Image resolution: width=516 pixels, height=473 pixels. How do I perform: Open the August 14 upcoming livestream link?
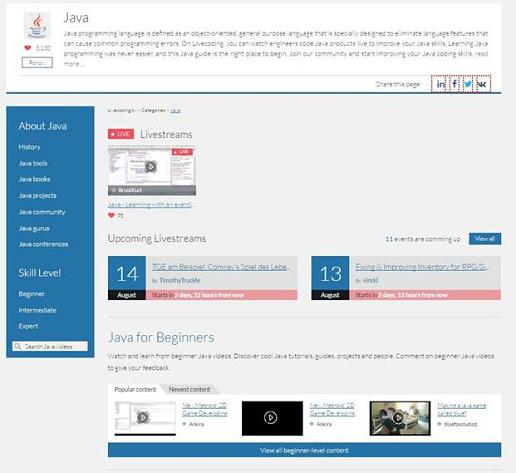point(221,267)
